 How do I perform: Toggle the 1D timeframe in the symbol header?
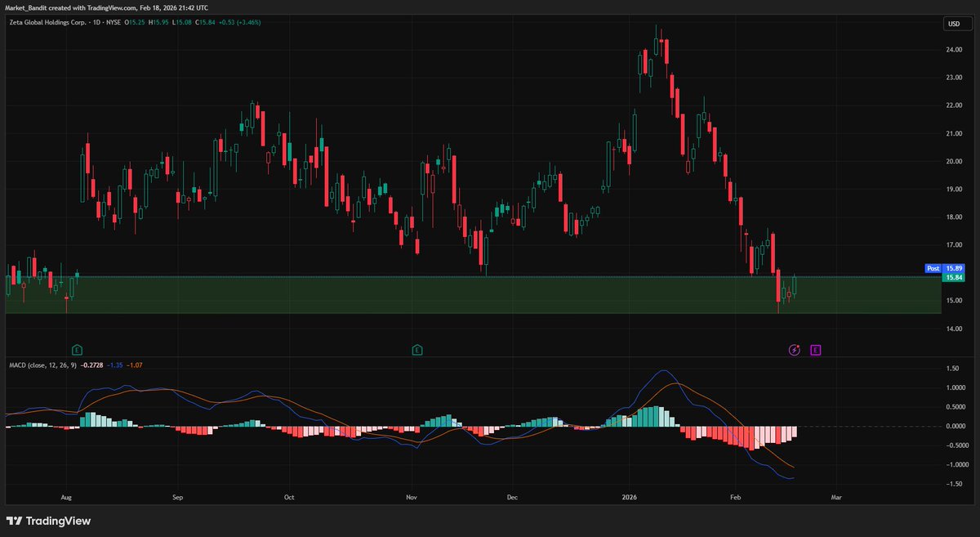coord(96,24)
